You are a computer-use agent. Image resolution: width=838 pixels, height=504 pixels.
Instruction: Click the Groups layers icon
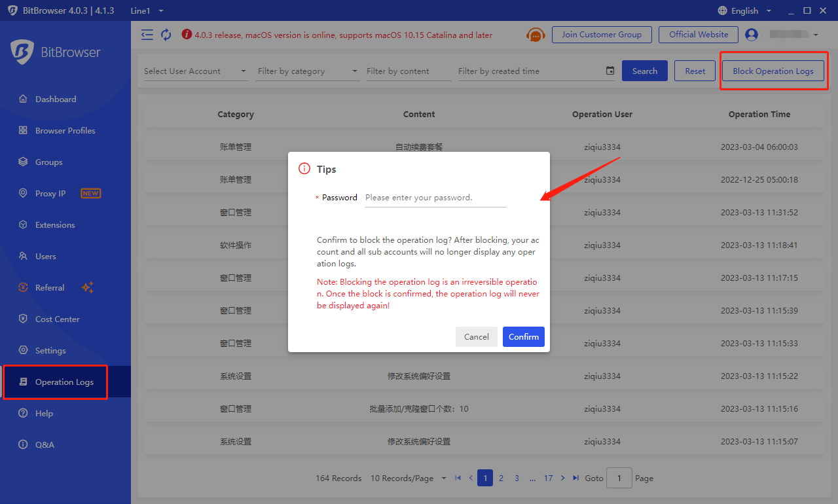(x=23, y=162)
